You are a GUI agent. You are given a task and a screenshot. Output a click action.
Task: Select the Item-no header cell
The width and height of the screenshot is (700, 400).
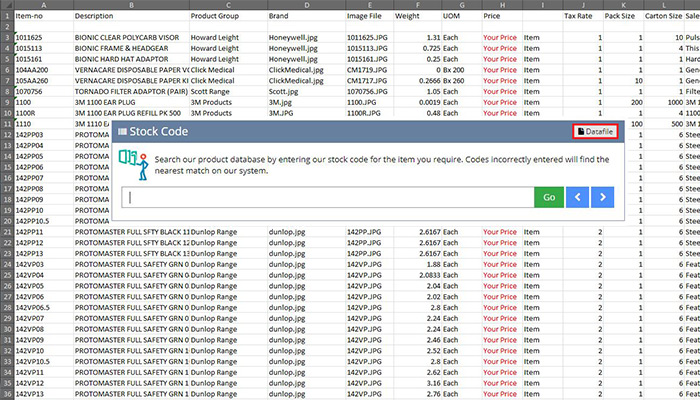coord(44,16)
